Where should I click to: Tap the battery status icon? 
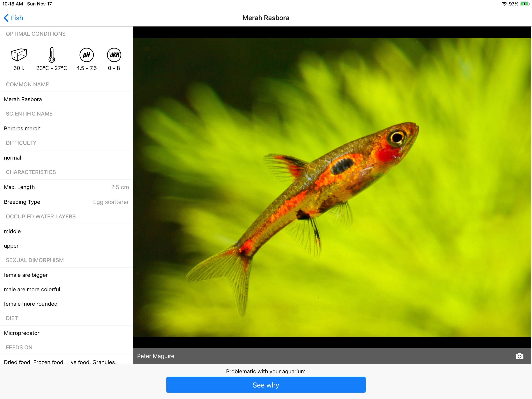coord(525,4)
